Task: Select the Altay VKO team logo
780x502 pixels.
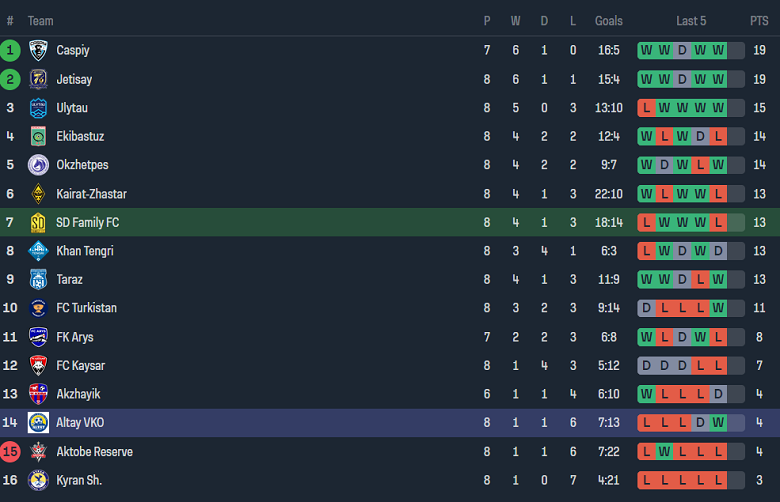Action: (38, 423)
